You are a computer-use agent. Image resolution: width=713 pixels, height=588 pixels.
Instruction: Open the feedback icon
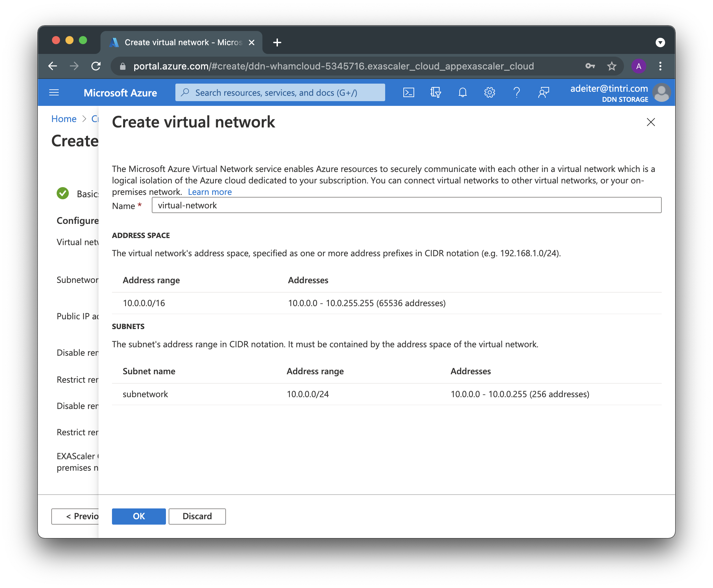(x=544, y=92)
